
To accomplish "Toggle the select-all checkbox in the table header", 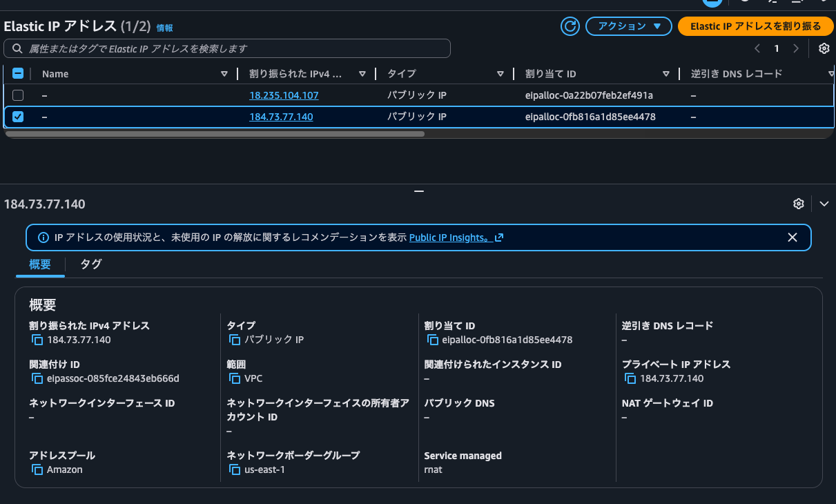I will point(18,73).
